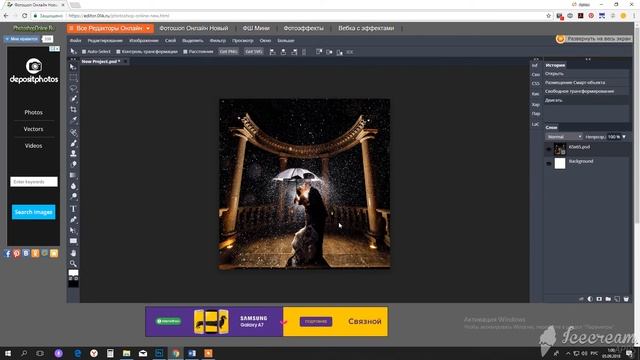This screenshot has height=360, width=640.
Task: Select the Hand tool
Action: point(73,253)
